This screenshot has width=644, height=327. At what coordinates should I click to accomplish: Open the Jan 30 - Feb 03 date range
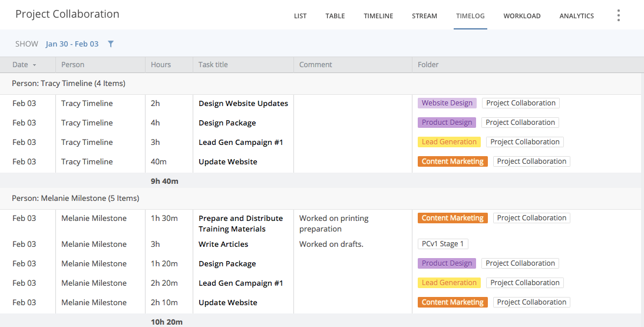[x=72, y=44]
